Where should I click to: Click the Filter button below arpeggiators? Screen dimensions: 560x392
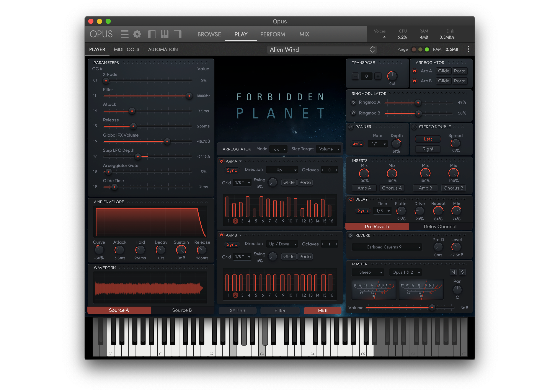pos(280,310)
